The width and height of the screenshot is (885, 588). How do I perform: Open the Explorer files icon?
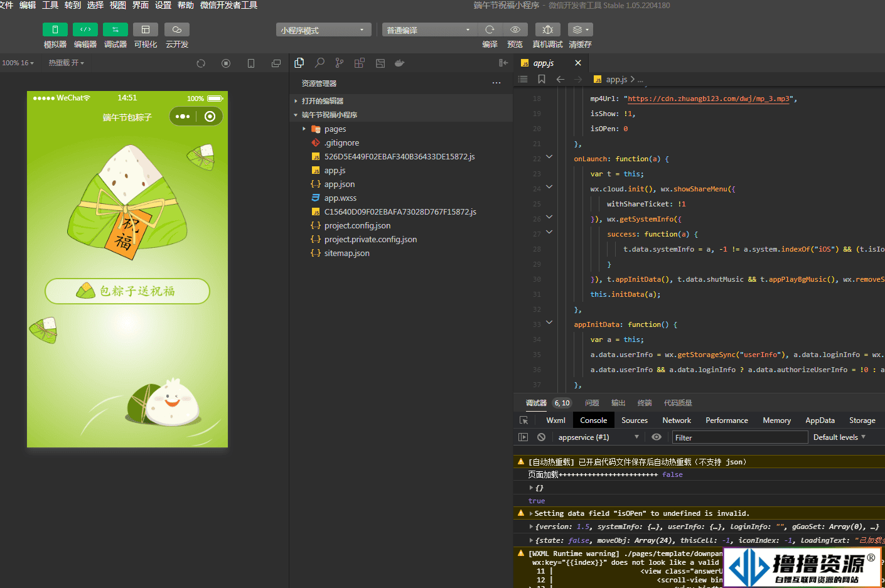[299, 63]
